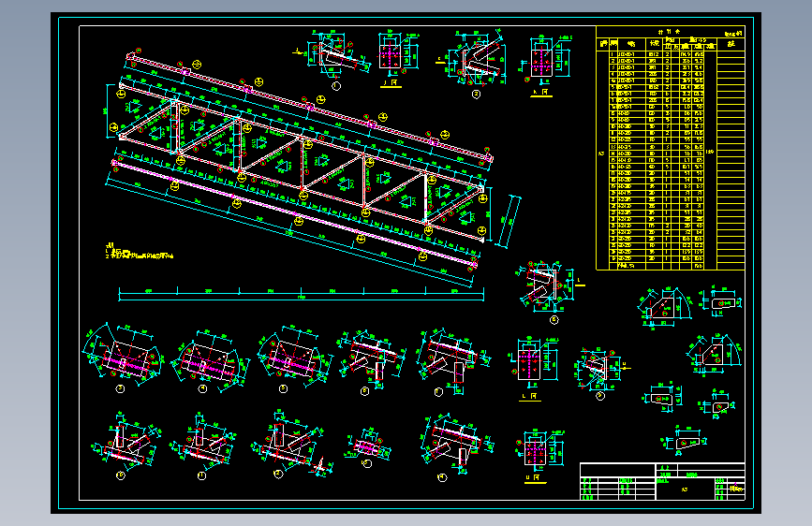Pick the node detail bubble numbered 5
The height and width of the screenshot is (526, 812).
[283, 388]
